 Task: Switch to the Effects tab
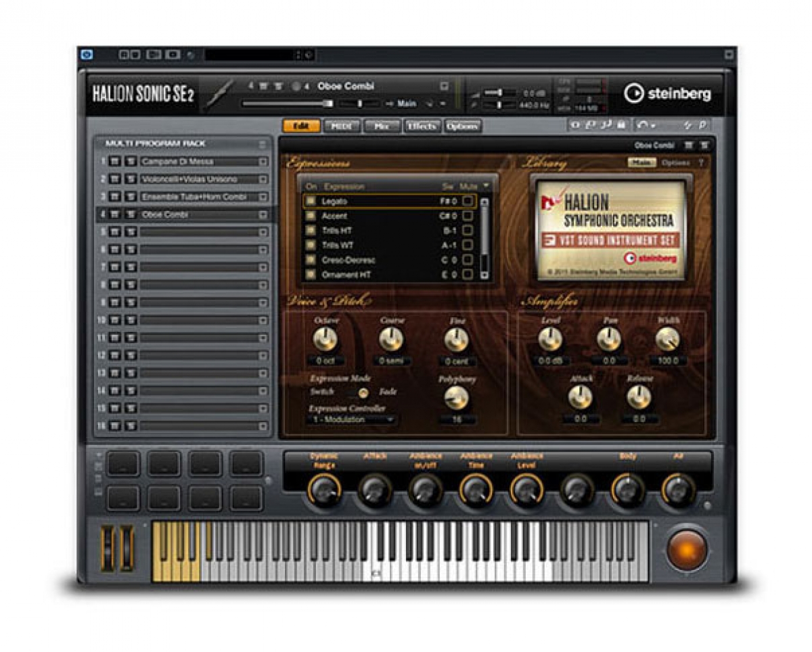tap(422, 126)
